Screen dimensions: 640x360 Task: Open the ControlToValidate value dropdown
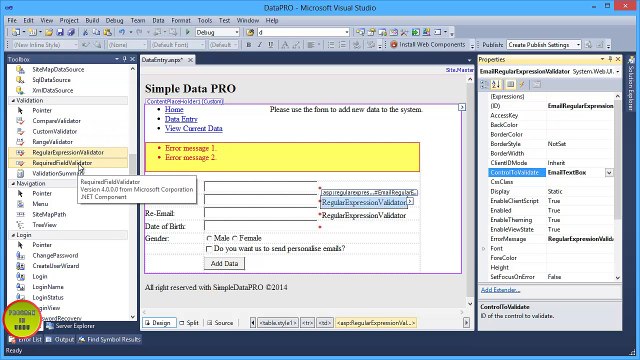click(x=609, y=173)
